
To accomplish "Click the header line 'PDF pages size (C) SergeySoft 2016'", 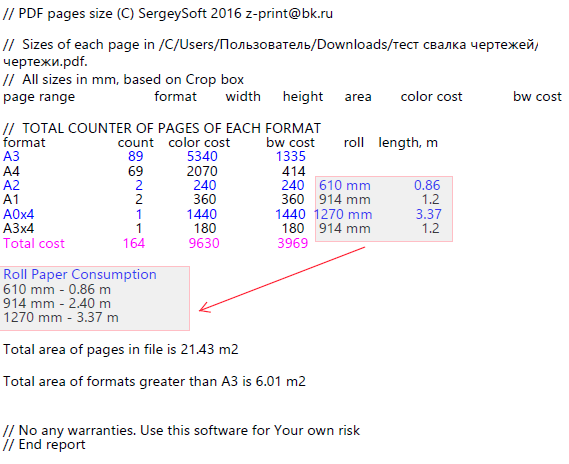I will 130,14.
